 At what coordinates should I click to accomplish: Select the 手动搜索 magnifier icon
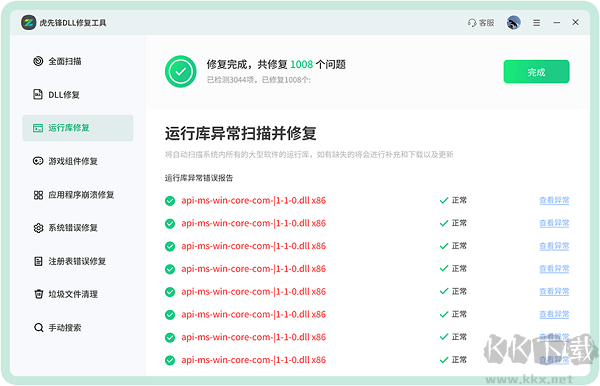click(38, 327)
